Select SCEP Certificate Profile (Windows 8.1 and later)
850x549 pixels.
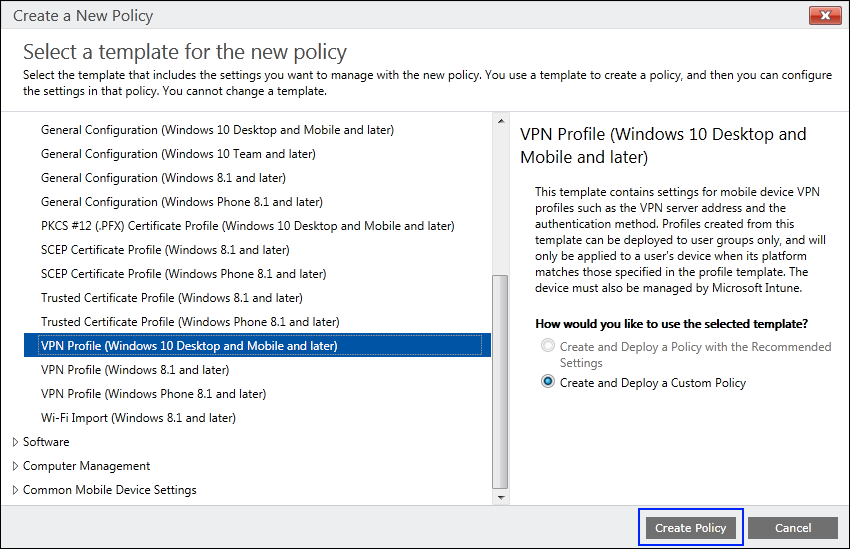165,250
